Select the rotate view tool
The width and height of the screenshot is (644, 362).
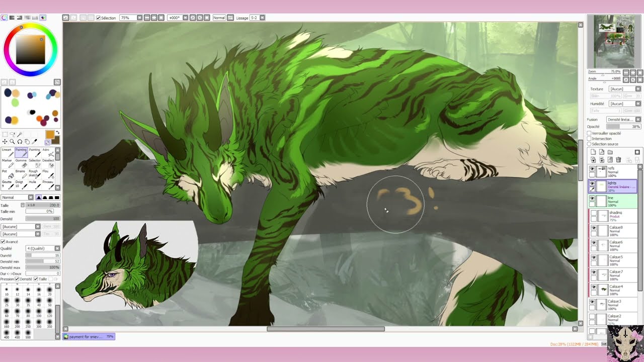[x=20, y=142]
